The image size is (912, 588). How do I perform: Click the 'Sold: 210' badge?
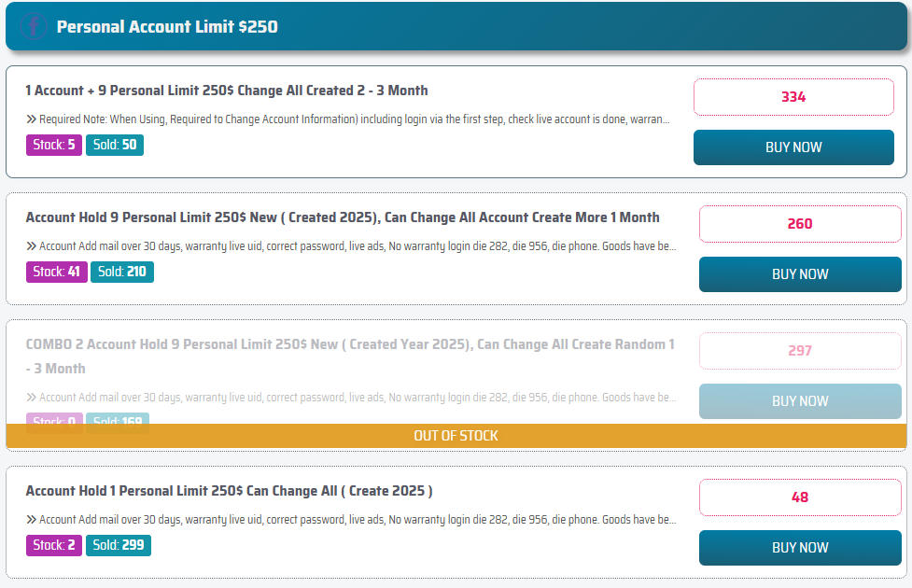[x=122, y=273]
